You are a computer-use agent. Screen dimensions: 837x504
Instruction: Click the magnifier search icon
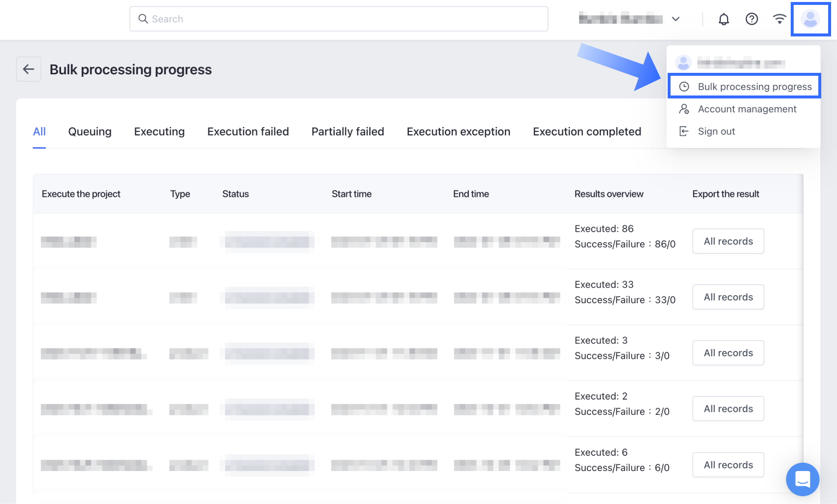[x=143, y=19]
